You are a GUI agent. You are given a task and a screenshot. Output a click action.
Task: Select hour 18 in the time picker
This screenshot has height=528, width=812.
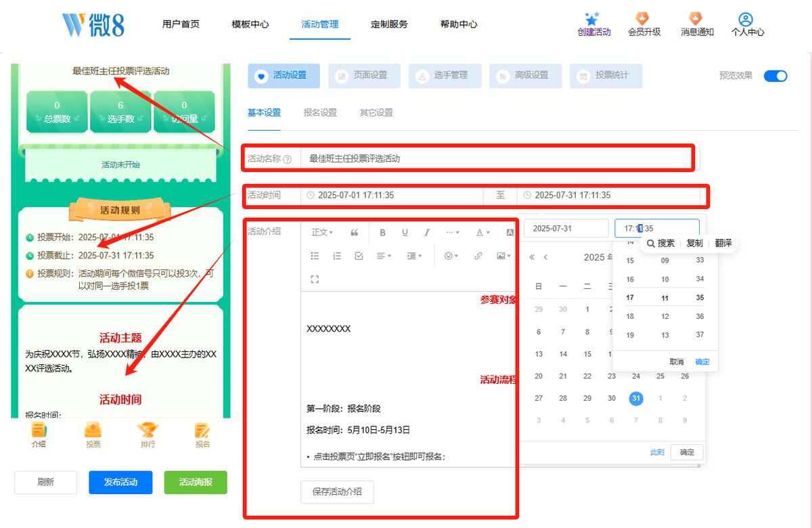(630, 316)
